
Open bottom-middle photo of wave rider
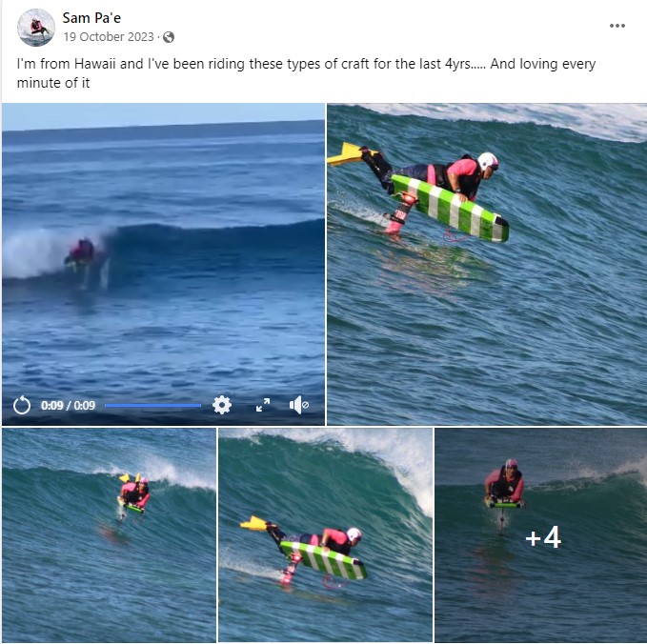[x=325, y=535]
